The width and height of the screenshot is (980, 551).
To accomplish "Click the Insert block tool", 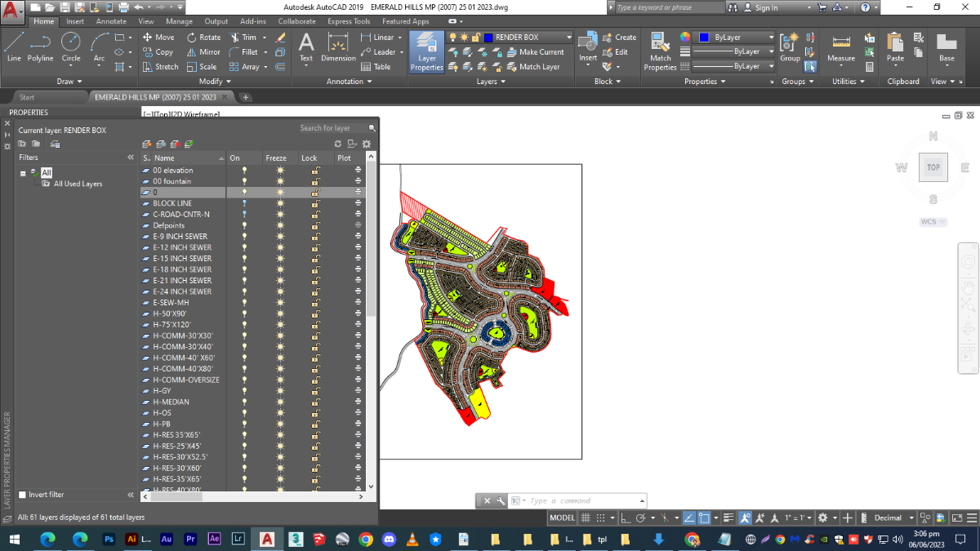I will 587,47.
